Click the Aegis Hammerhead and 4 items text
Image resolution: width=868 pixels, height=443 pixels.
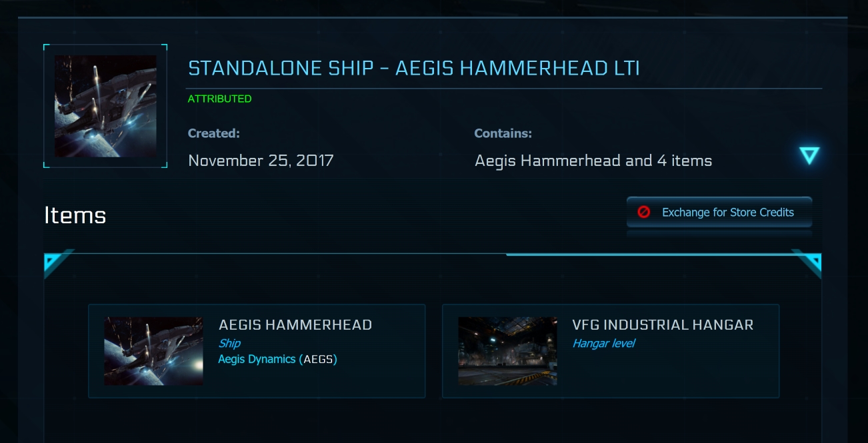[x=593, y=161]
